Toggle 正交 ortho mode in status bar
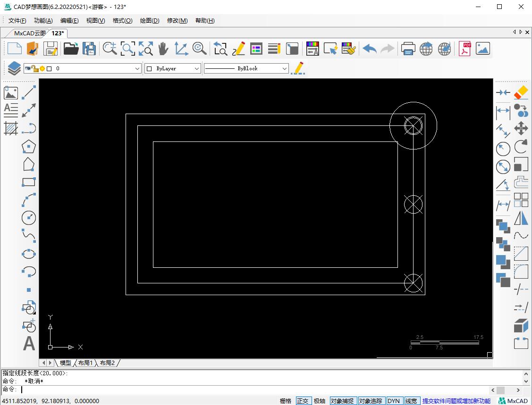 point(303,401)
